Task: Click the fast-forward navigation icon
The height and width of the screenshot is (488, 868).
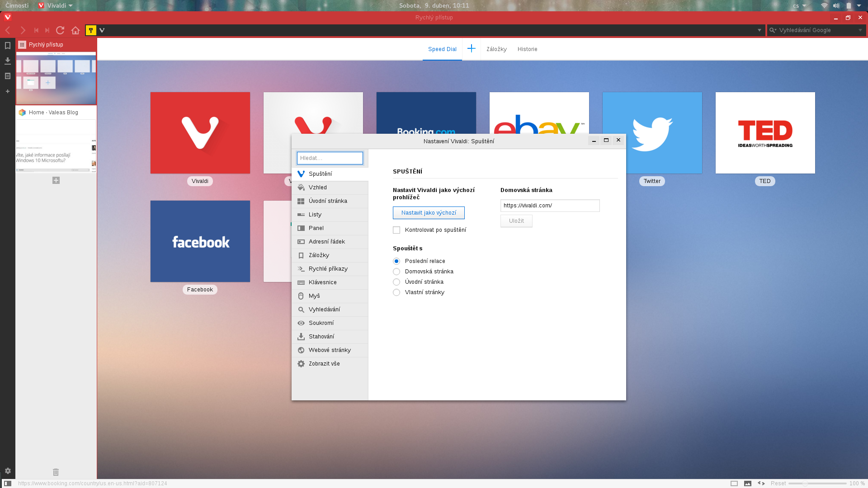Action: coord(47,30)
